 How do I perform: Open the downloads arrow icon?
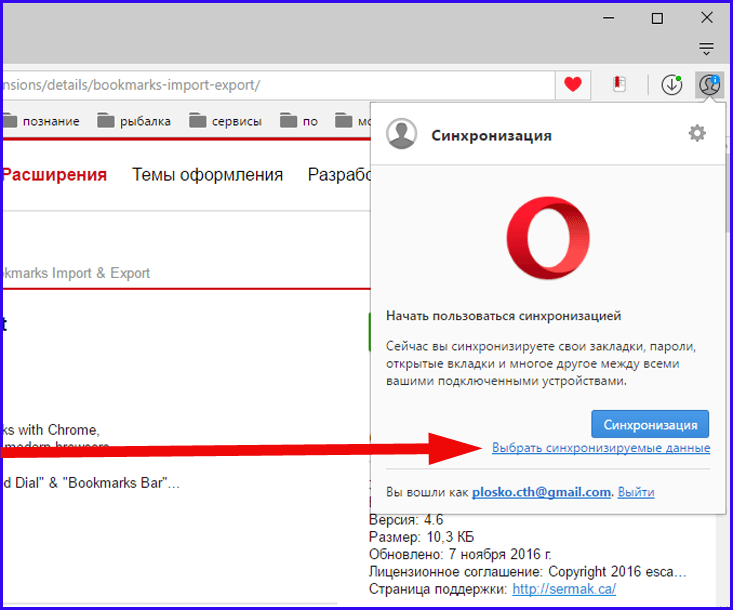(671, 85)
